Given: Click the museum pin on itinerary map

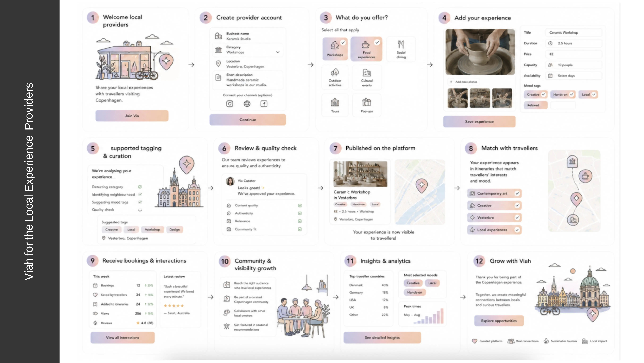Looking at the screenshot, I should pos(572,162).
